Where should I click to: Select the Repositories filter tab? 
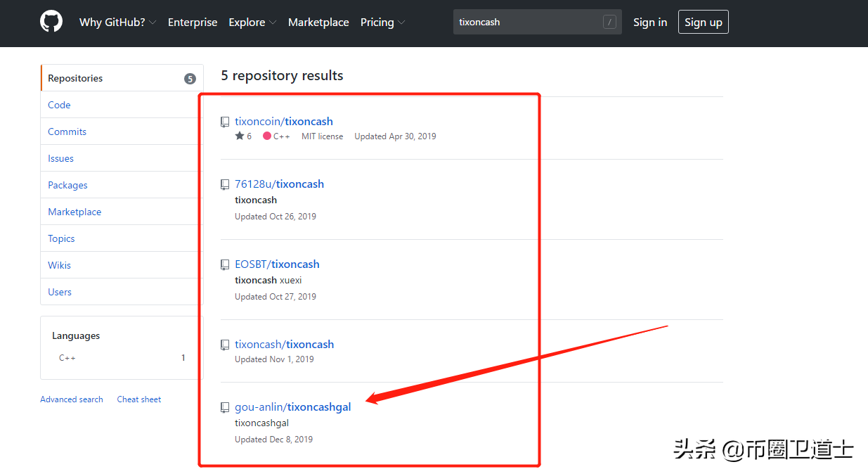click(122, 78)
